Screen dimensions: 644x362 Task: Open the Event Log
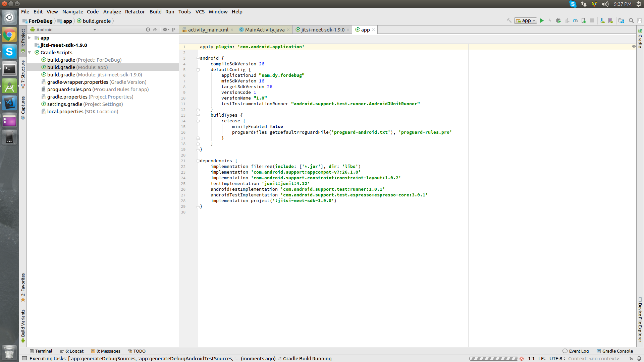click(x=578, y=351)
